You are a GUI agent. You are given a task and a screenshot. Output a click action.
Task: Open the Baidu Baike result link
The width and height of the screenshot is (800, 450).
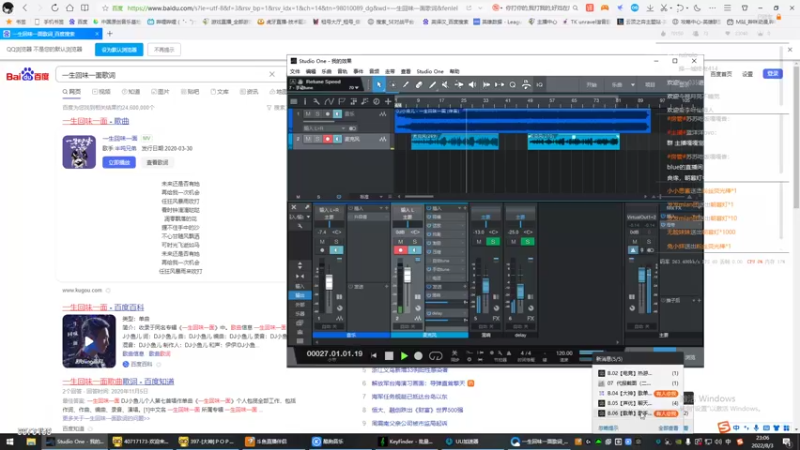click(x=103, y=307)
